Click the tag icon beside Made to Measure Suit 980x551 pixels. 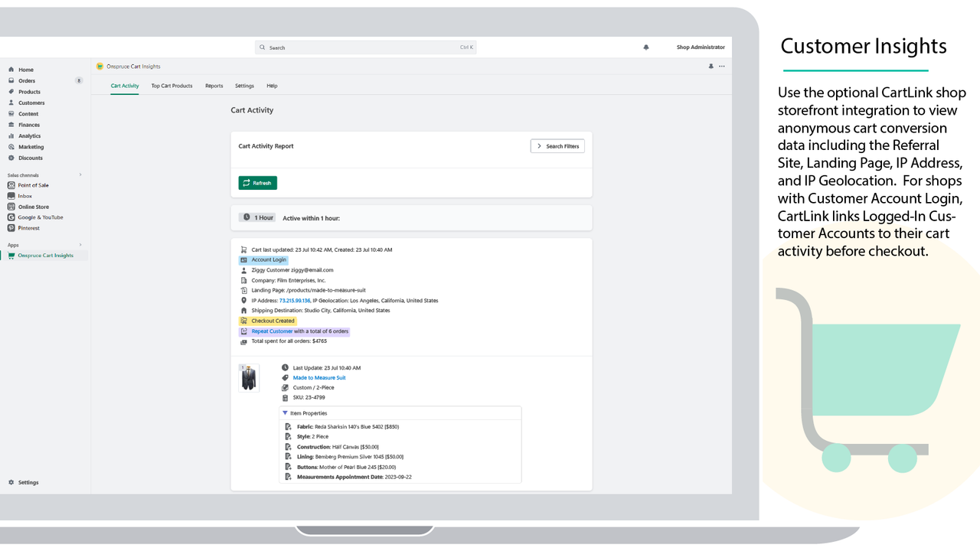tap(285, 377)
